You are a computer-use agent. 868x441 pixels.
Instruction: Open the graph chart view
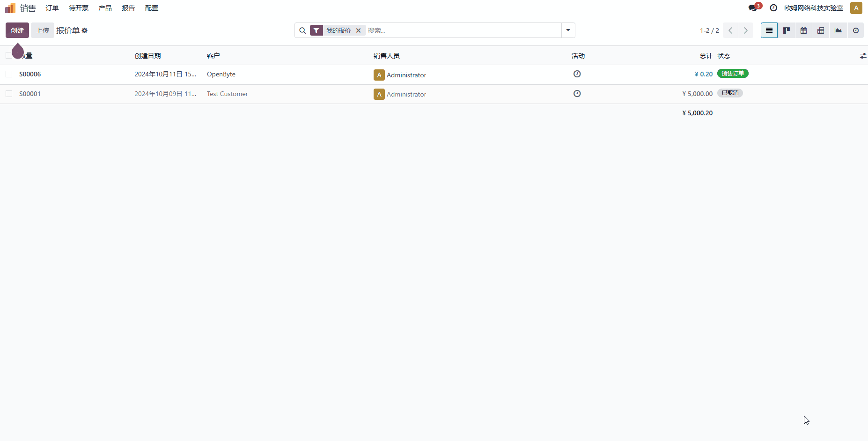coord(839,30)
